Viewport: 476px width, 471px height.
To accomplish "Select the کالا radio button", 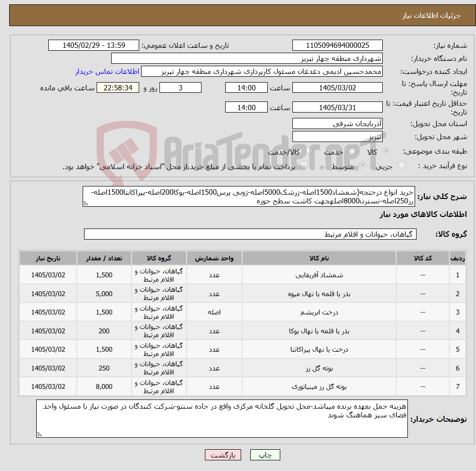I will pyautogui.click(x=387, y=151).
